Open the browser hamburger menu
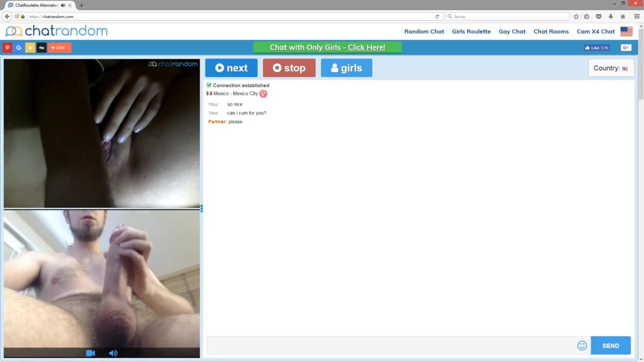The height and width of the screenshot is (362, 644). tap(636, 17)
